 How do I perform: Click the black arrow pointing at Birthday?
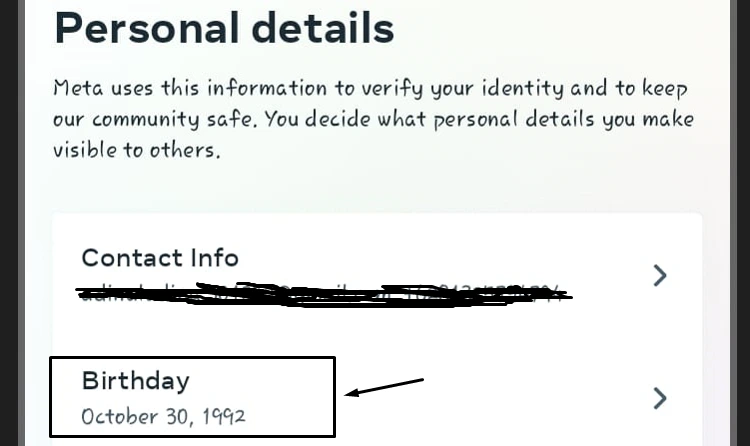pos(384,387)
